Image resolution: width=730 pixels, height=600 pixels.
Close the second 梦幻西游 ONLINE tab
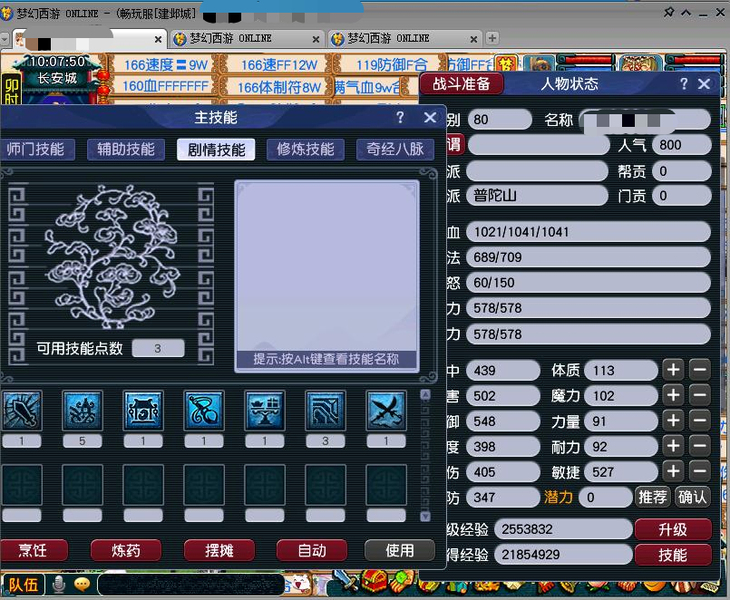(x=316, y=40)
